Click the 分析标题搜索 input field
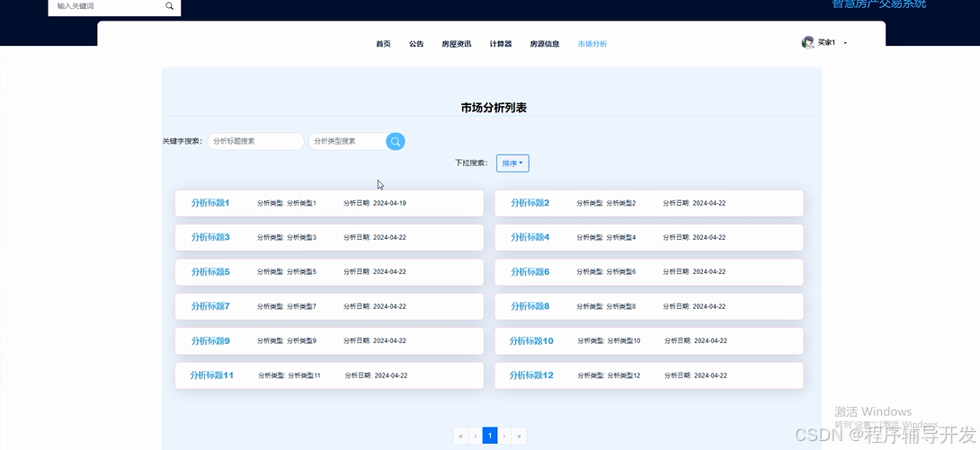 click(255, 141)
